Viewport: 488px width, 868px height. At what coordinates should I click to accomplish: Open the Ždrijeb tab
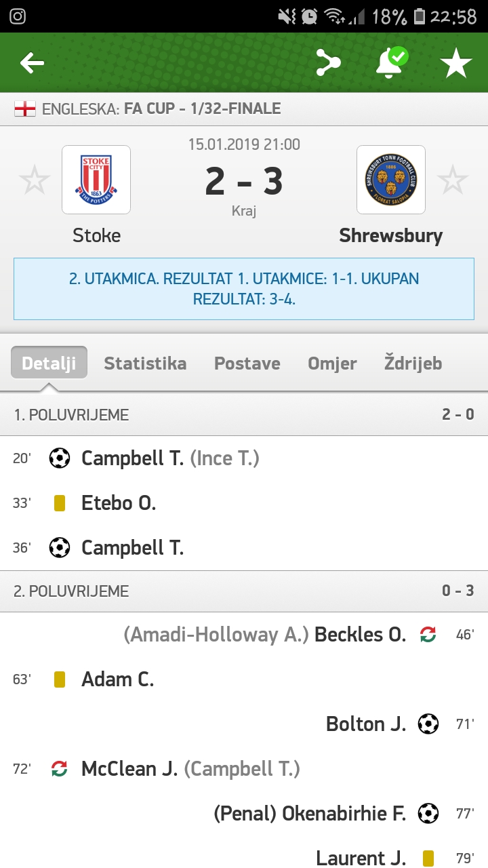pos(413,363)
